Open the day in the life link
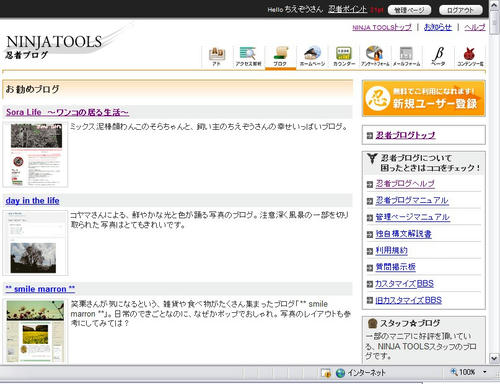 32,201
